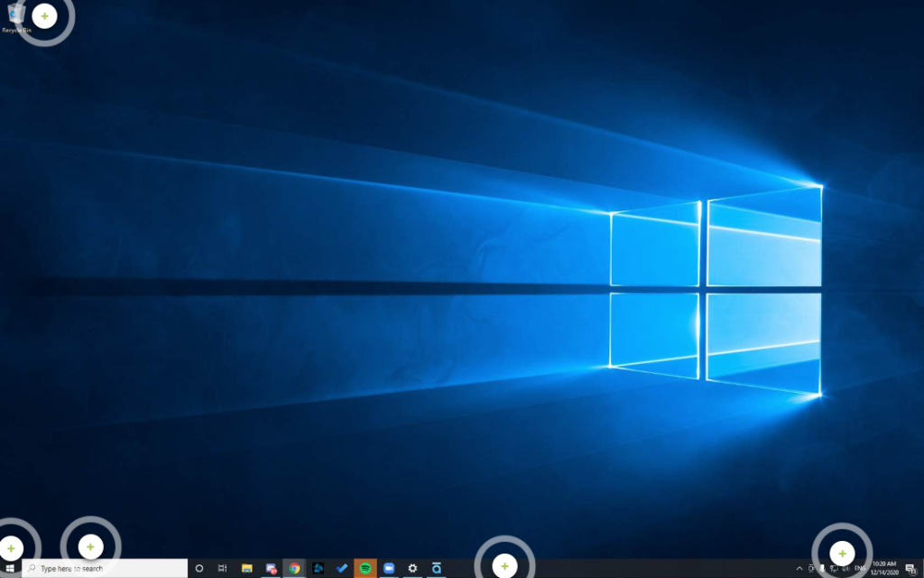Open Zoom from the taskbar
This screenshot has height=578, width=924.
(389, 569)
